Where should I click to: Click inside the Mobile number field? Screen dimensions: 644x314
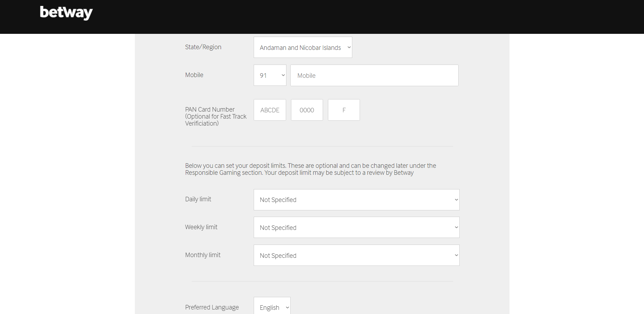point(374,75)
